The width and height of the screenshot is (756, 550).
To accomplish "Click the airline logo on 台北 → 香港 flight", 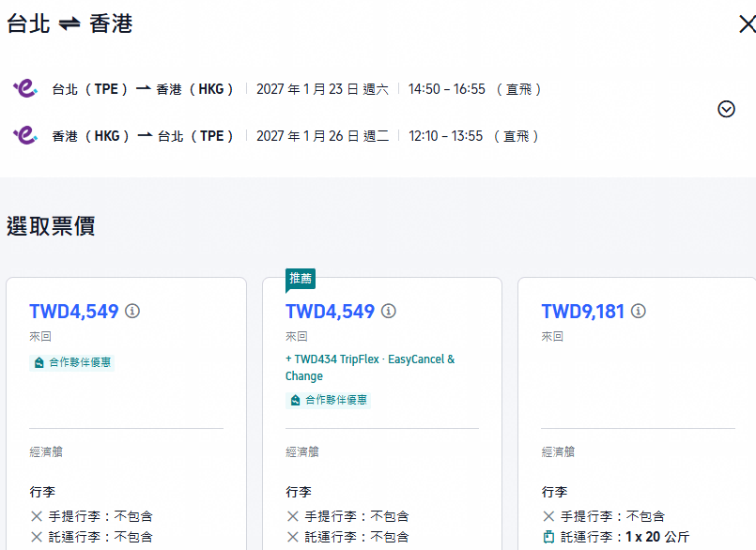I will [x=25, y=88].
